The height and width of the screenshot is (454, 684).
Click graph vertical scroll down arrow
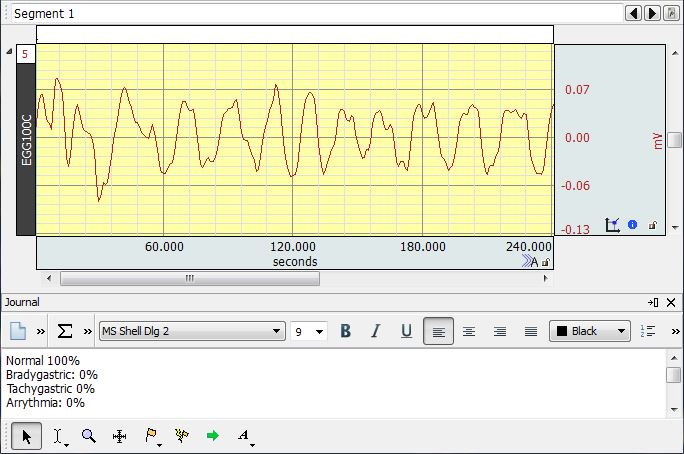point(675,227)
